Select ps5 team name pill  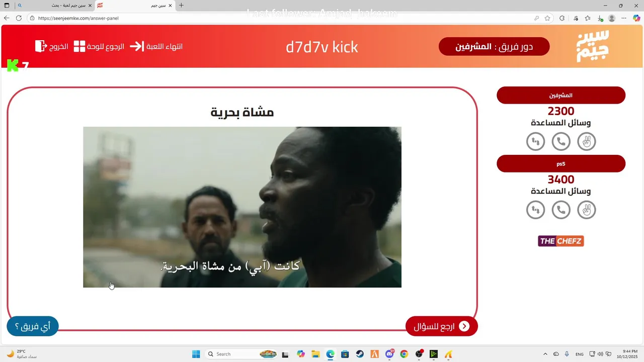[561, 163]
